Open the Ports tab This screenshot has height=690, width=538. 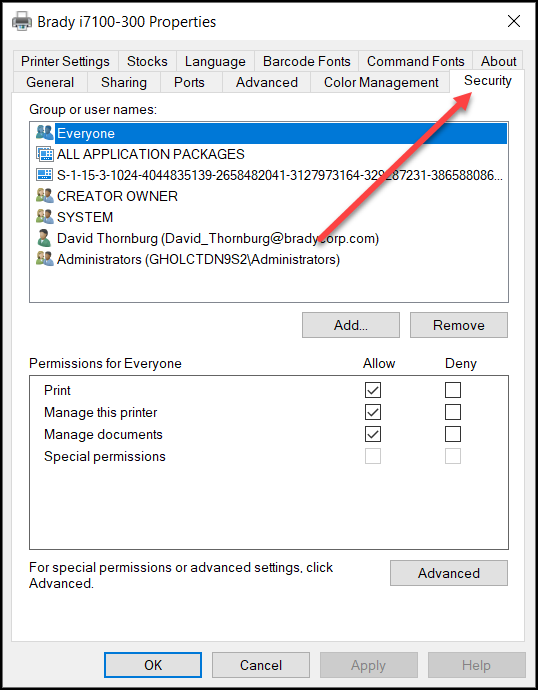(189, 82)
